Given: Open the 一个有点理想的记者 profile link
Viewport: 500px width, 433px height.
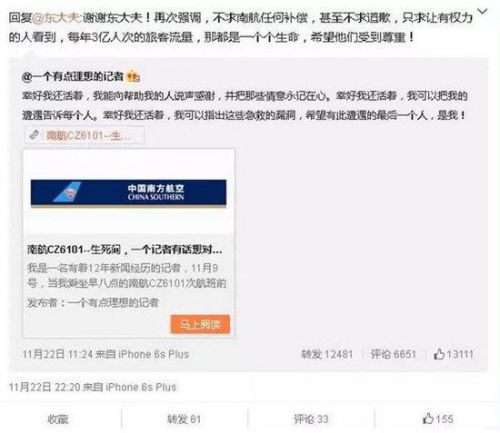Looking at the screenshot, I should click(x=73, y=77).
